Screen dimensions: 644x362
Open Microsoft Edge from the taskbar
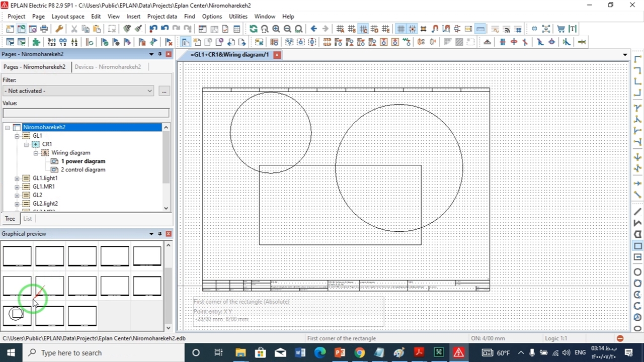coord(320,353)
